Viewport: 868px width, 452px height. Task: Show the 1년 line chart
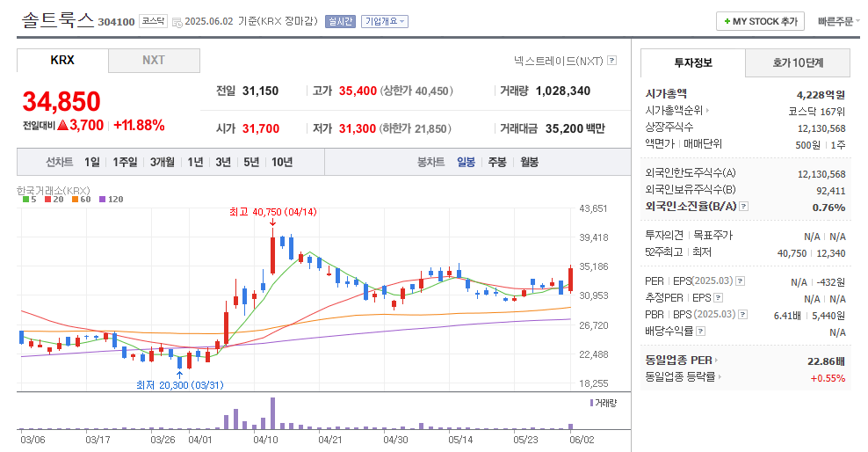(x=195, y=162)
